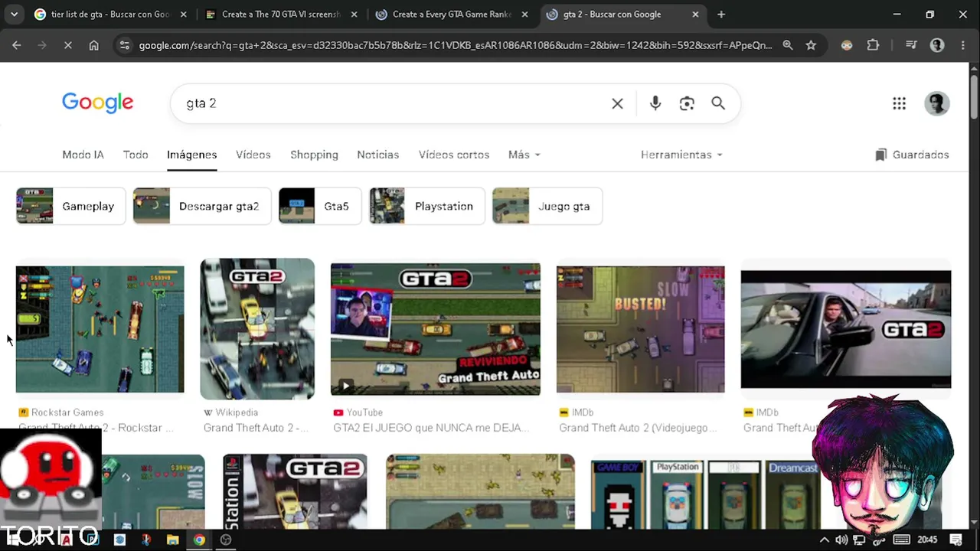Filter images by 'Descargar gta2' chip

[202, 206]
